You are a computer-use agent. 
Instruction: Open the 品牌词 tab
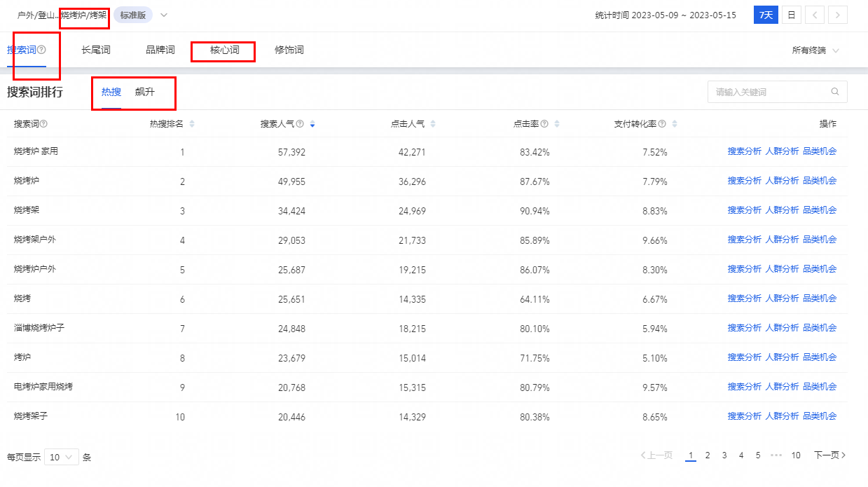[160, 50]
